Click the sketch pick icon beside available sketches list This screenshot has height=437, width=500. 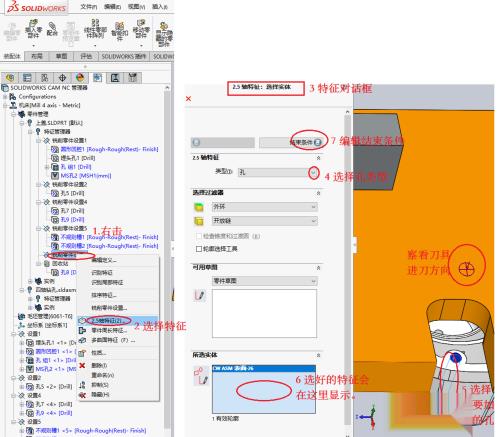199,295
